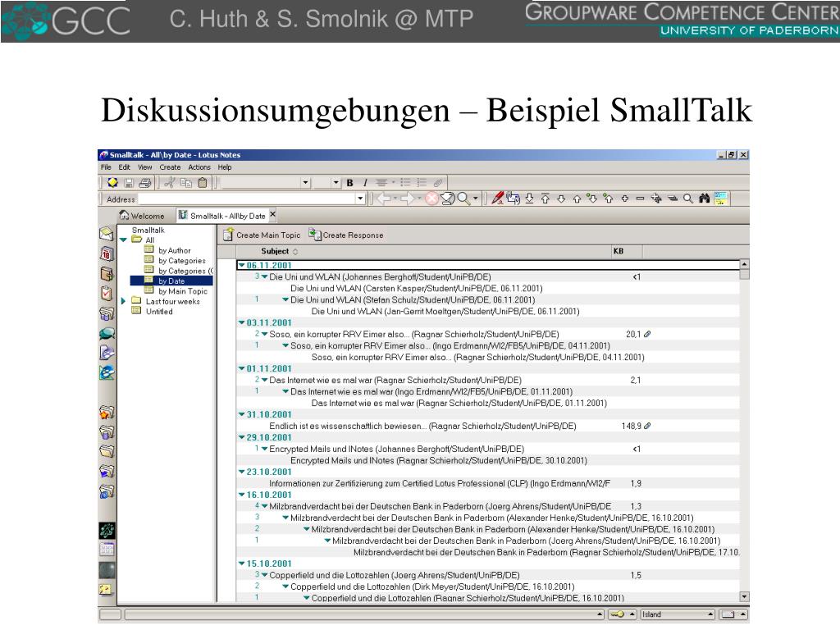Click the Paste clipboard icon
The width and height of the screenshot is (840, 630).
[203, 183]
